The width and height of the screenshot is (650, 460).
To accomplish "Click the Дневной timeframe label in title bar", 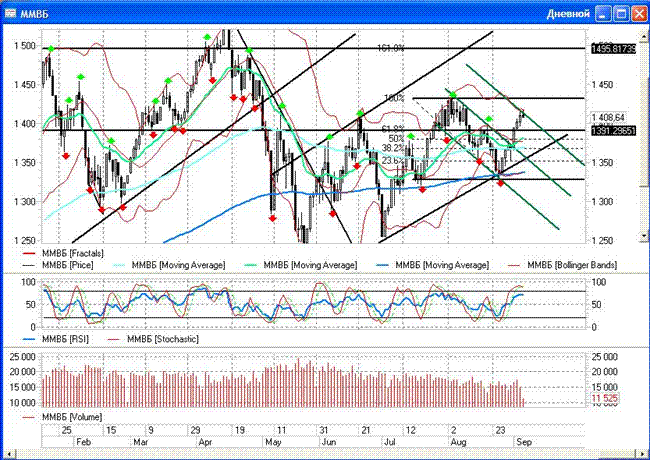I will point(567,14).
